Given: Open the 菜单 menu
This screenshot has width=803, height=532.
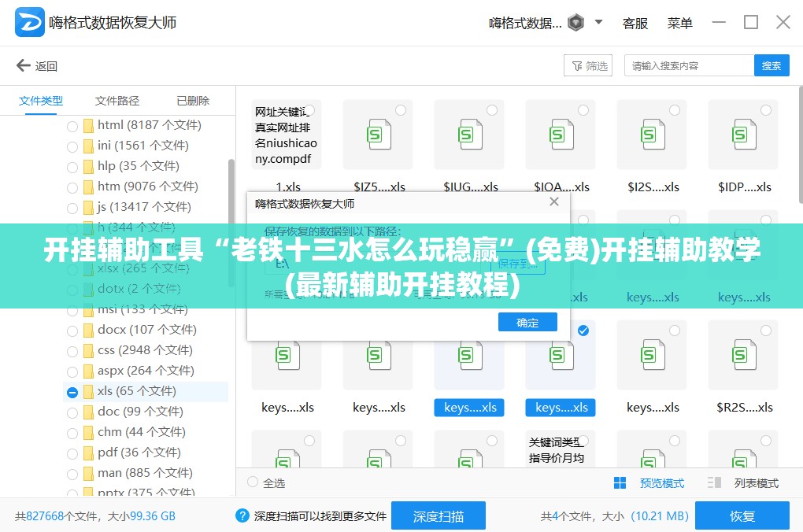Looking at the screenshot, I should point(679,23).
